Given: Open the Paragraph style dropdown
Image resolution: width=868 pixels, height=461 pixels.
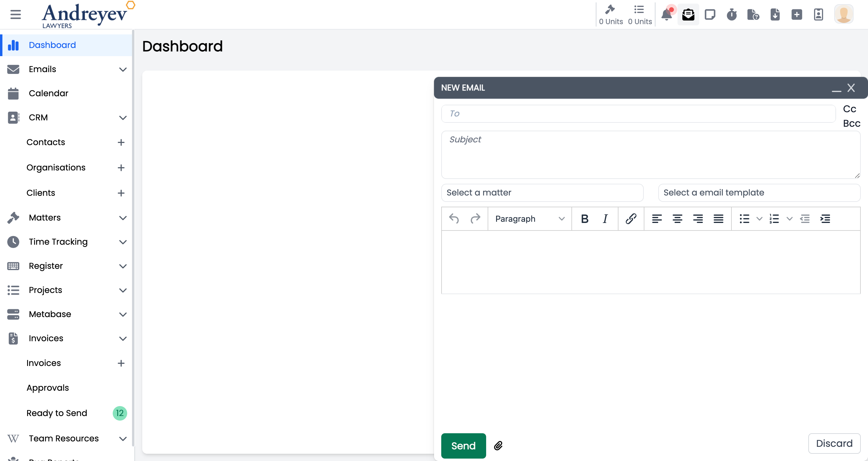Looking at the screenshot, I should (x=529, y=219).
